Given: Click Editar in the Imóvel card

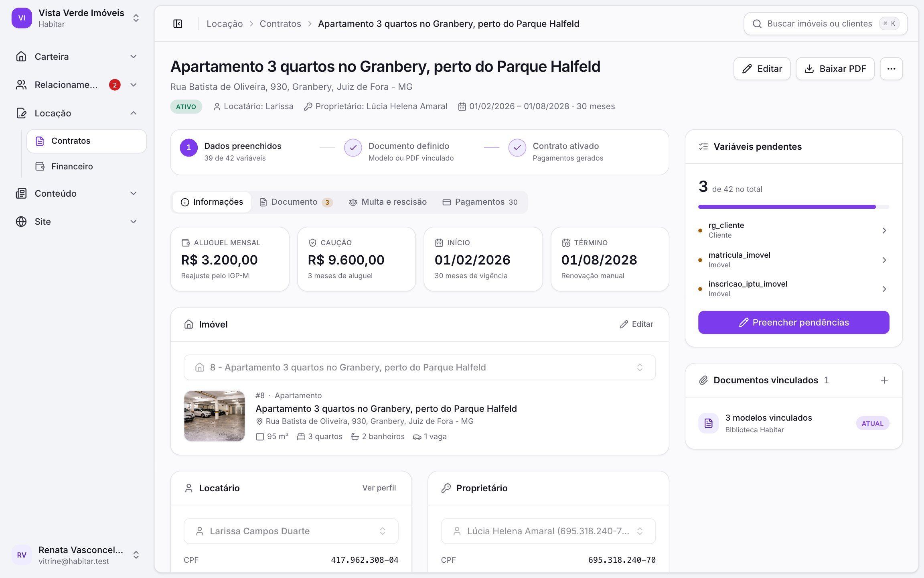Looking at the screenshot, I should tap(636, 324).
